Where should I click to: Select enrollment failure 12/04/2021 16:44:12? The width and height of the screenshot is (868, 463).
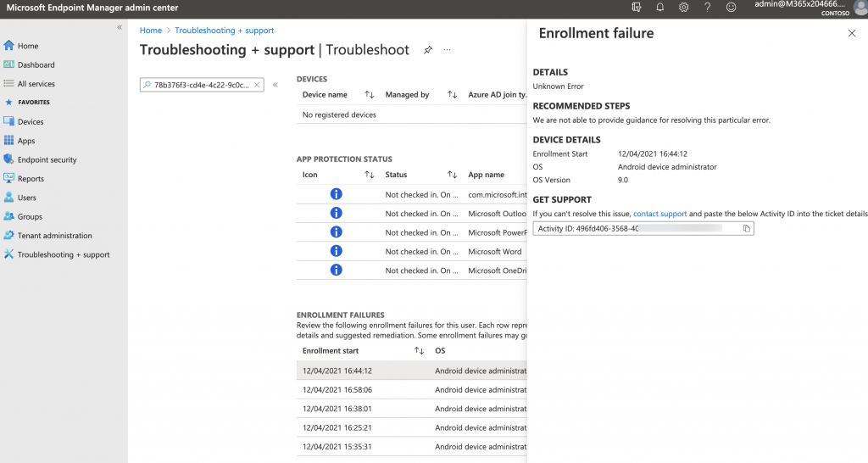(412, 371)
